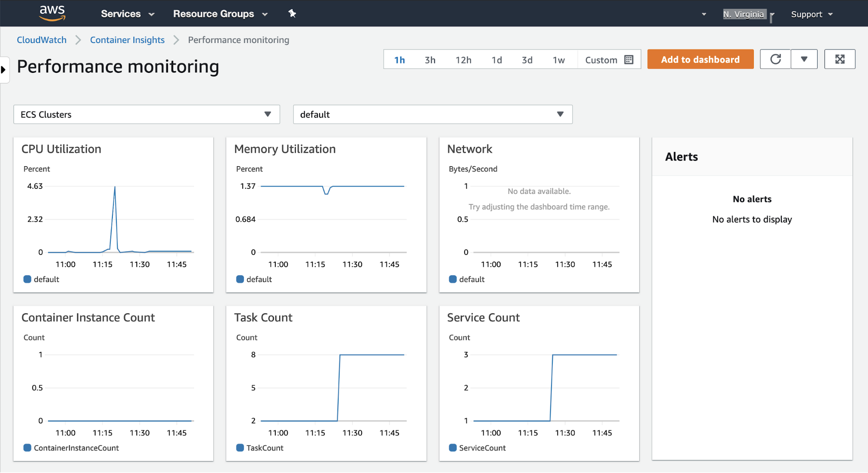Switch time range to 3h
Image resolution: width=868 pixels, height=473 pixels.
point(429,59)
